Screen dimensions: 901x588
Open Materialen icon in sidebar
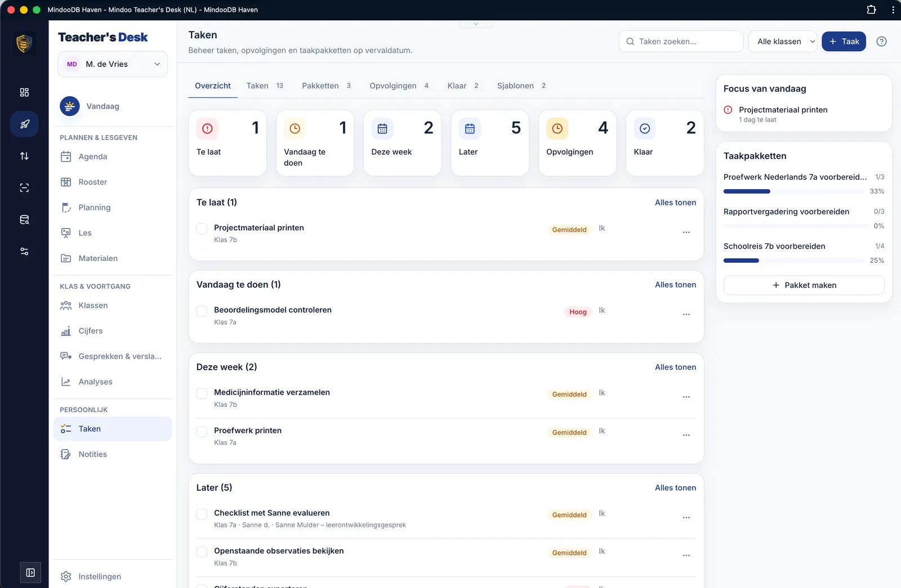click(x=66, y=258)
